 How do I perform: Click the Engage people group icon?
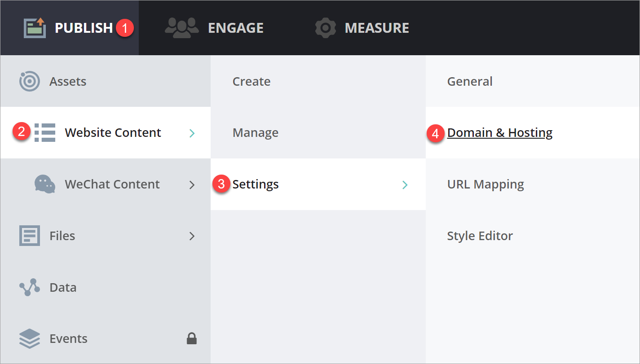[x=181, y=28]
